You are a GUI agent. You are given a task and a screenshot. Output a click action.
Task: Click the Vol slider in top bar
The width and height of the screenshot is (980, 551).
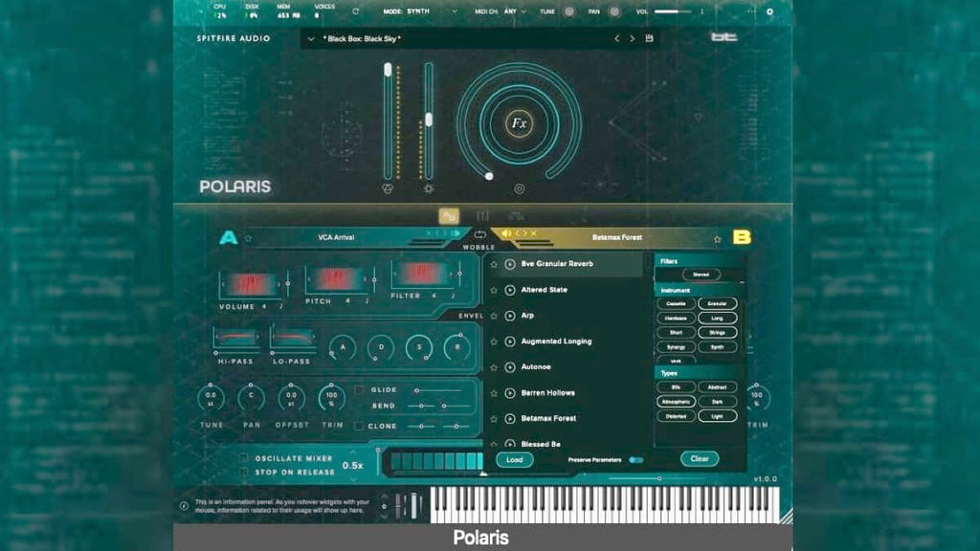click(673, 11)
